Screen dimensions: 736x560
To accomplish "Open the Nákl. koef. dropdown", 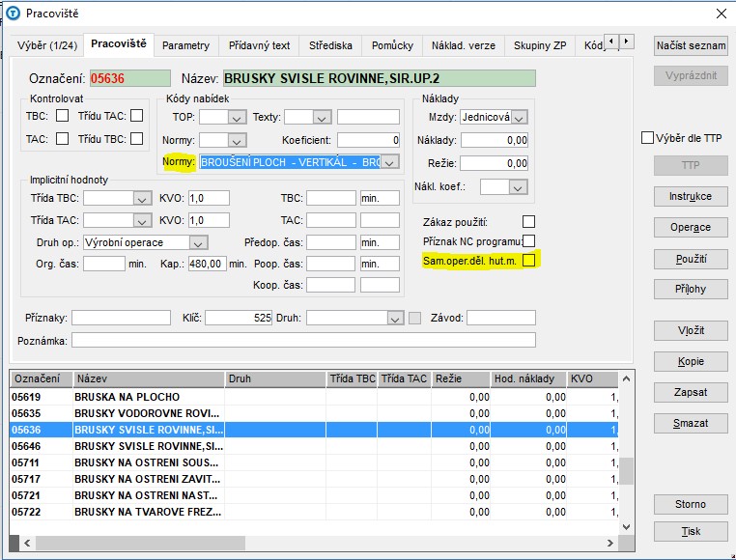I will pyautogui.click(x=518, y=187).
